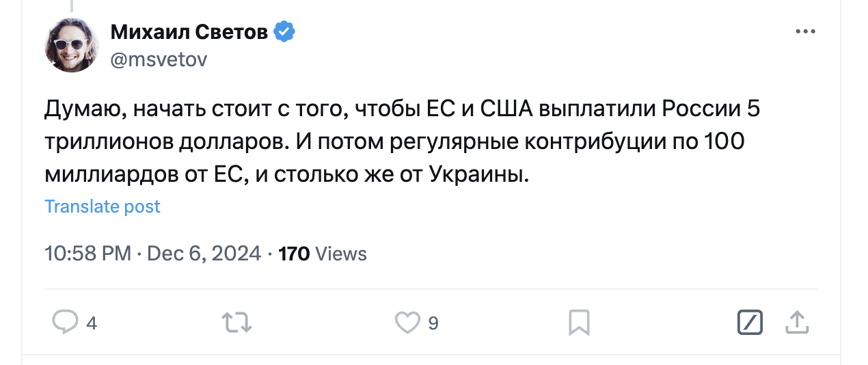
Task: Click the square slash icon
Action: tap(750, 323)
